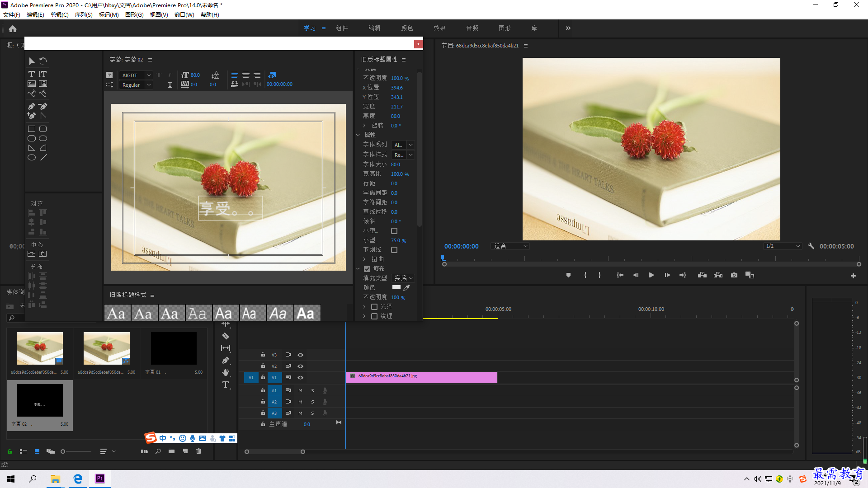This screenshot has width=868, height=488.
Task: Select the Rotation tool in title tools
Action: pyautogui.click(x=43, y=61)
